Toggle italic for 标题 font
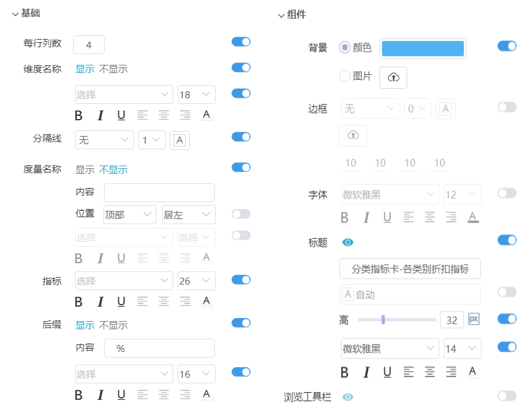The width and height of the screenshot is (532, 413). 366,373
